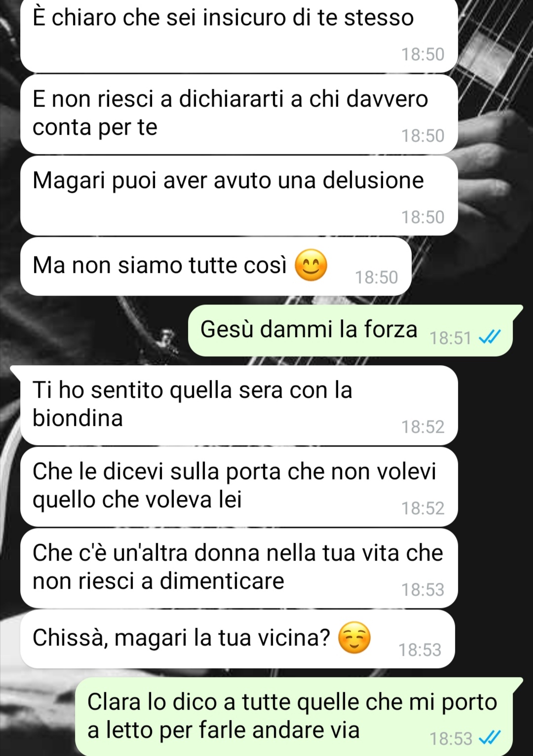Tap the message 'È chiaro che sei insicuro di te stesso'

[239, 36]
